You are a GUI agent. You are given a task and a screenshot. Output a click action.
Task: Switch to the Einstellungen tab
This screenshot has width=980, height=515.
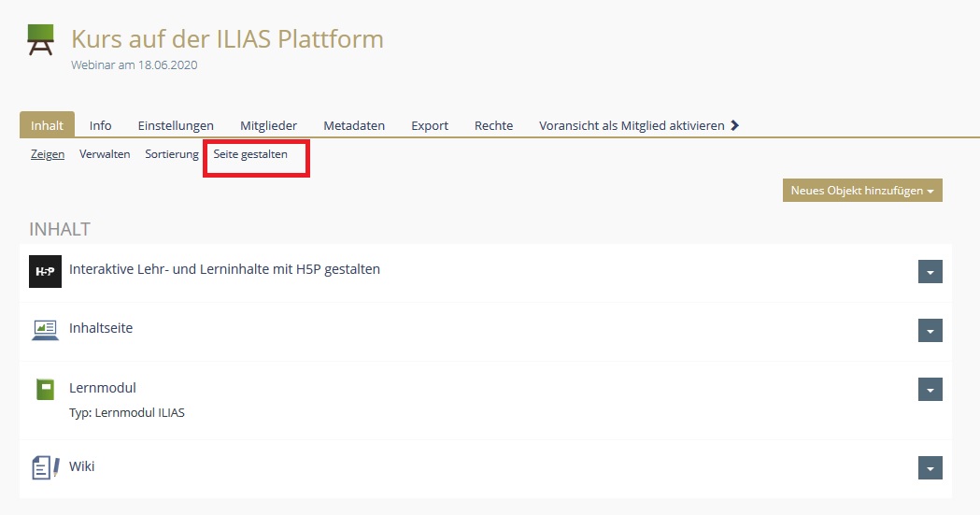[x=176, y=125]
